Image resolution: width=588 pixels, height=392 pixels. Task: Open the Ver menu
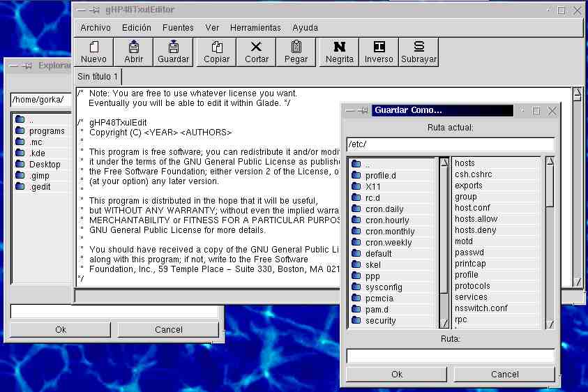point(212,28)
